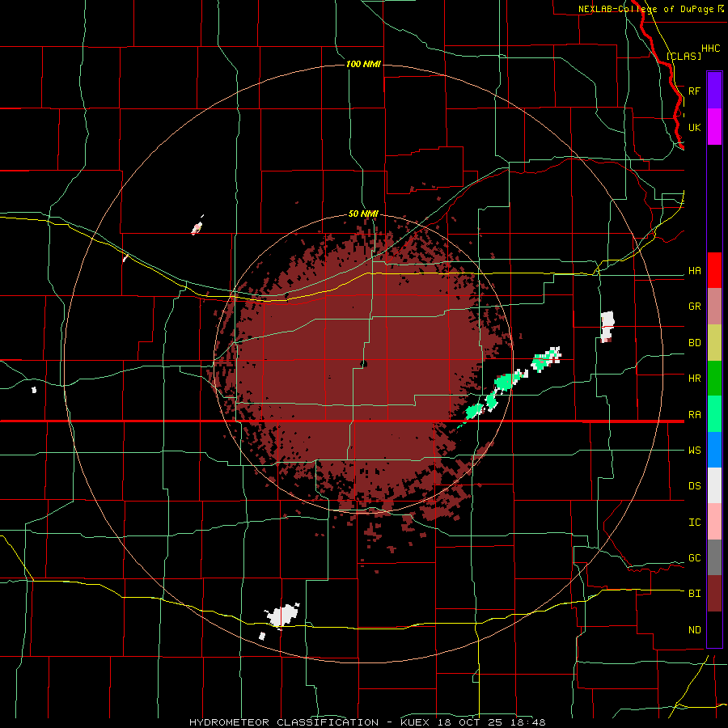This screenshot has height=728, width=728.
Task: Click the BI legend label
Action: tap(694, 594)
